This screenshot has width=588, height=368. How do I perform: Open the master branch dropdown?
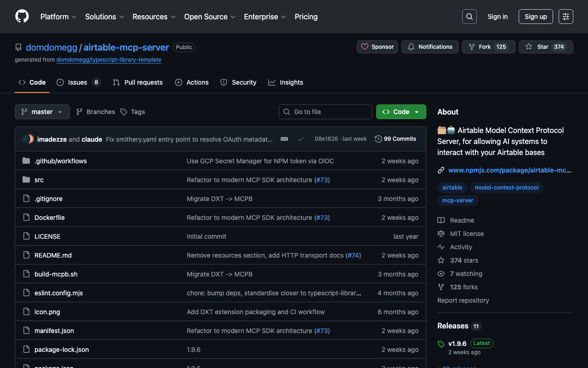[42, 112]
